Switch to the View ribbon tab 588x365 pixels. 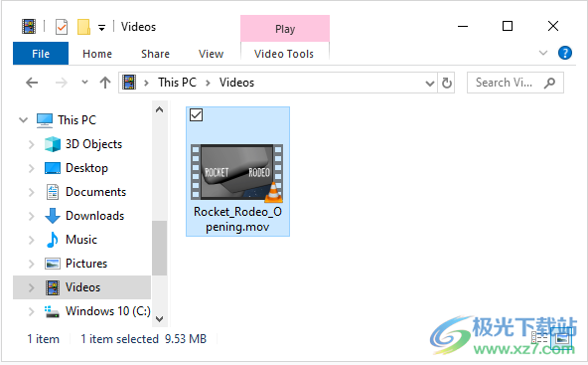[212, 54]
